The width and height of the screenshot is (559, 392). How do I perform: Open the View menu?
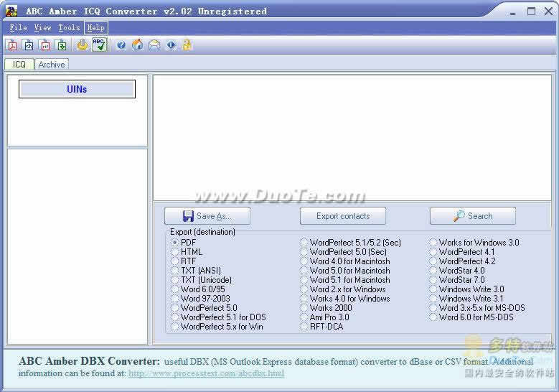(x=43, y=27)
